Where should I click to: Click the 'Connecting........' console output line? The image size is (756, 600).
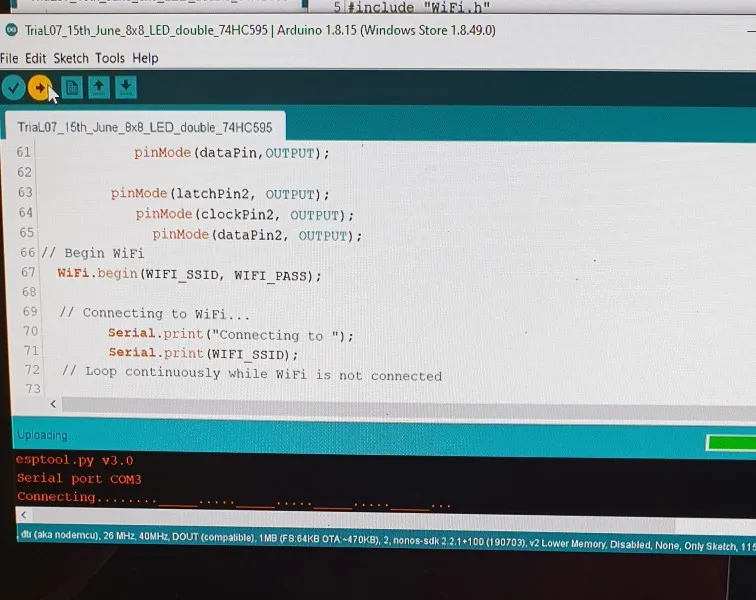coord(234,499)
